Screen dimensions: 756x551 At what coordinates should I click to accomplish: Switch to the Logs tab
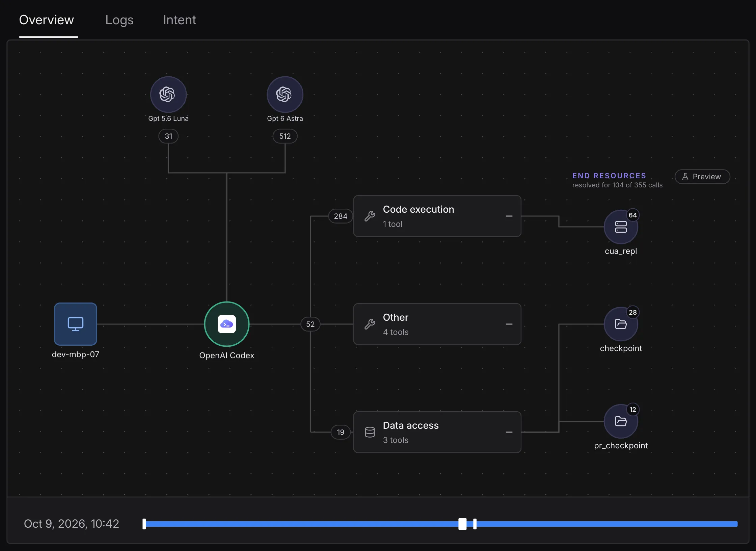[119, 20]
